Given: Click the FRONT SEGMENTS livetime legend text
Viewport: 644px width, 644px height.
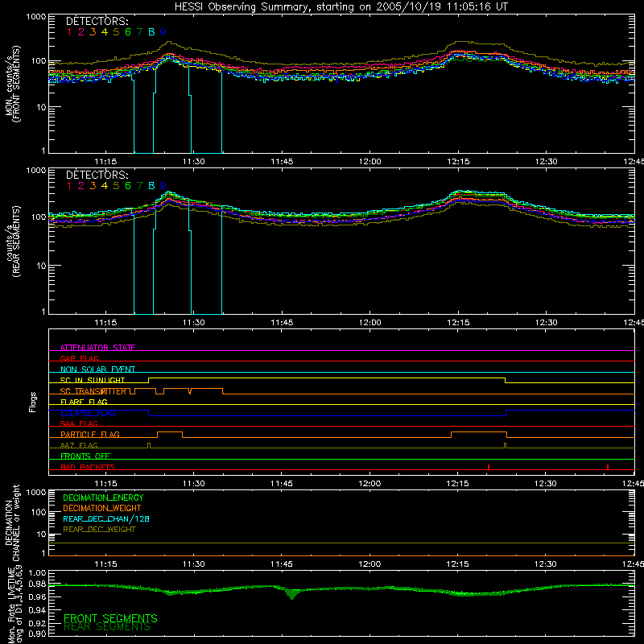Looking at the screenshot, I should [110, 618].
